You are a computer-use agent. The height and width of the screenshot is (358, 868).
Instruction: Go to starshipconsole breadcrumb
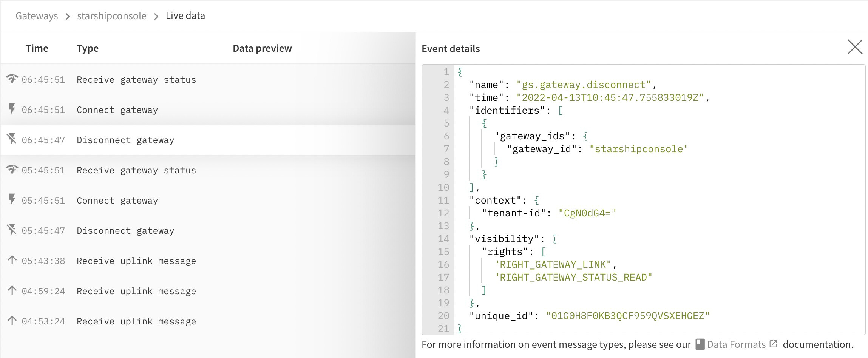[x=111, y=16]
